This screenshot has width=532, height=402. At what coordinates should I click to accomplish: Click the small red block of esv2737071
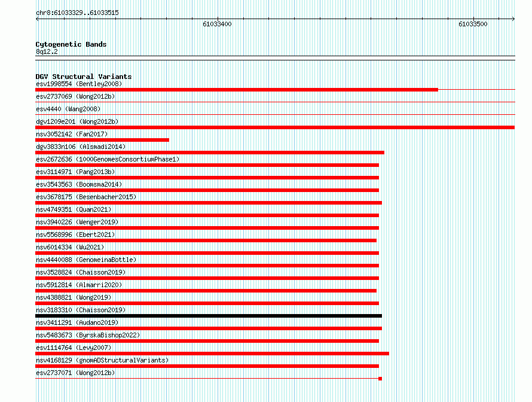click(x=380, y=379)
